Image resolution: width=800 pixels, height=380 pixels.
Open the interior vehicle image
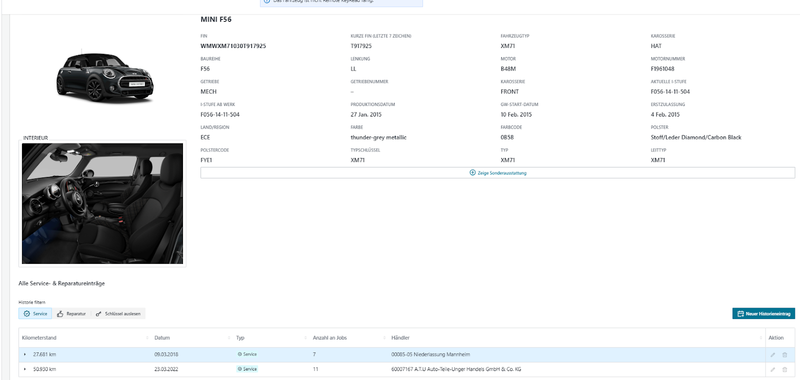coord(102,204)
